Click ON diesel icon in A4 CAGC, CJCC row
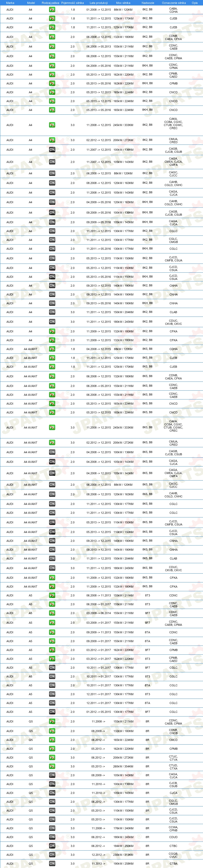This screenshot has height=868, width=203. click(x=52, y=174)
